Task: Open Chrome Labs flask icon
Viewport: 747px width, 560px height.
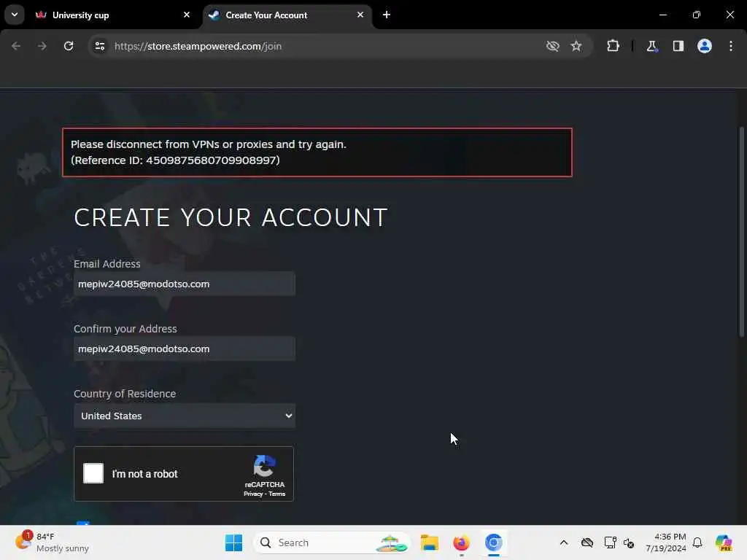Action: (x=651, y=46)
